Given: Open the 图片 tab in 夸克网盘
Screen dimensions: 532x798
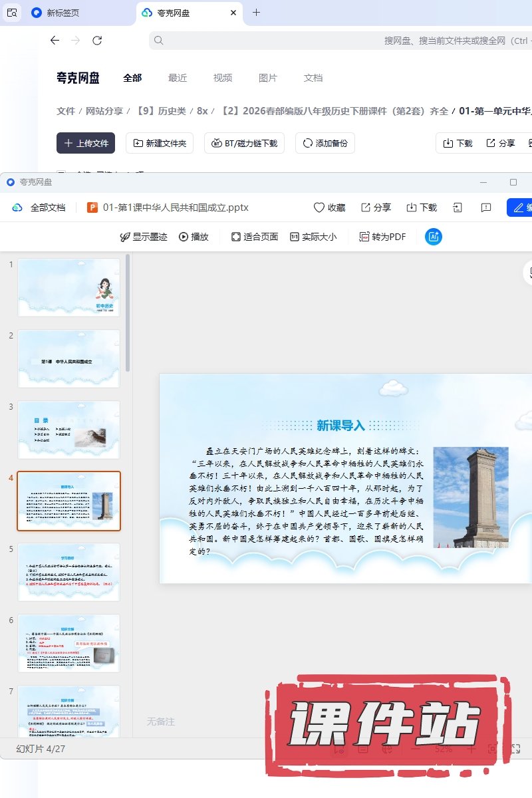Looking at the screenshot, I should (267, 78).
